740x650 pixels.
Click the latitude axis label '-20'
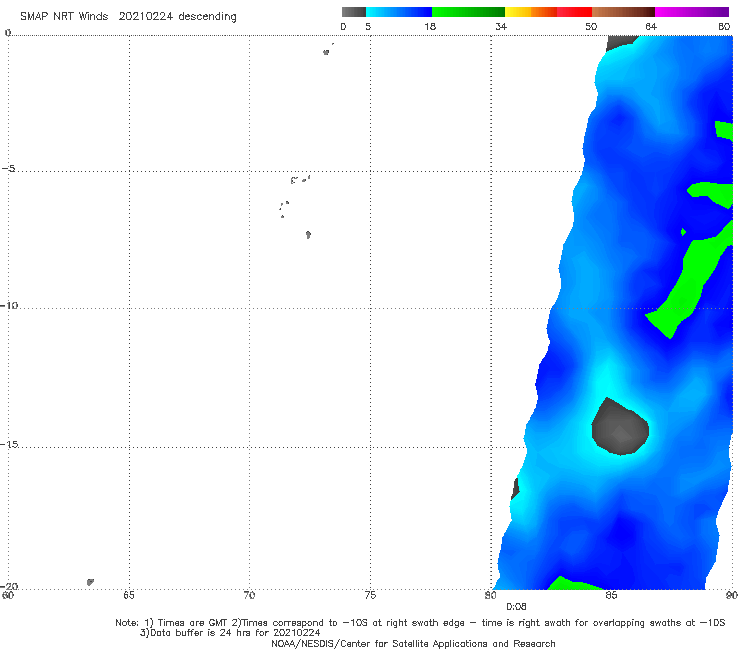(9, 586)
